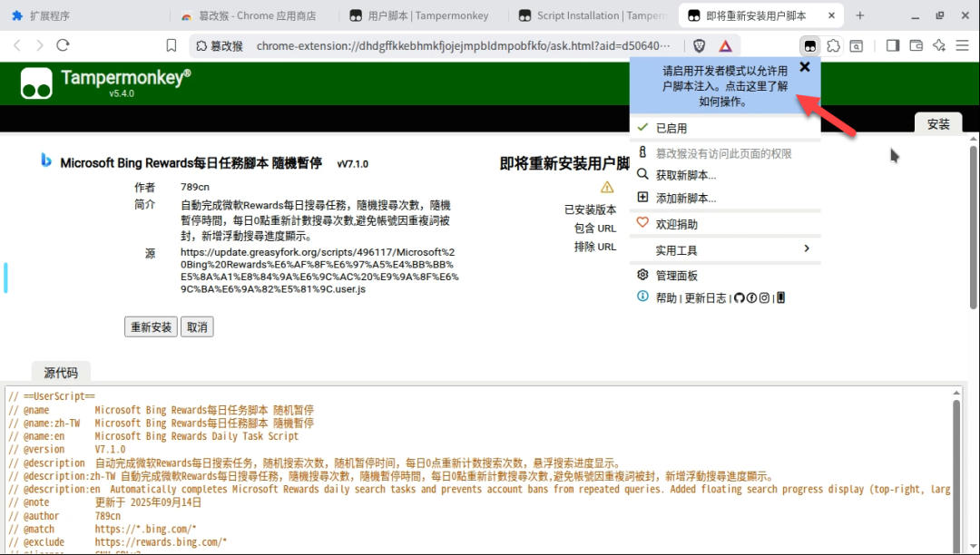Open the browser Extensions puzzle icon
Screen dimensions: 980x555
[x=833, y=45]
